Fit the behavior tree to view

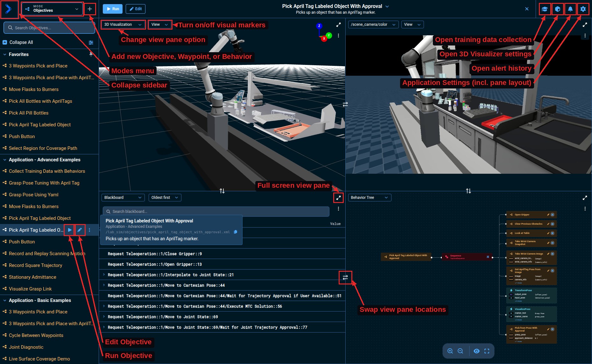tap(487, 351)
